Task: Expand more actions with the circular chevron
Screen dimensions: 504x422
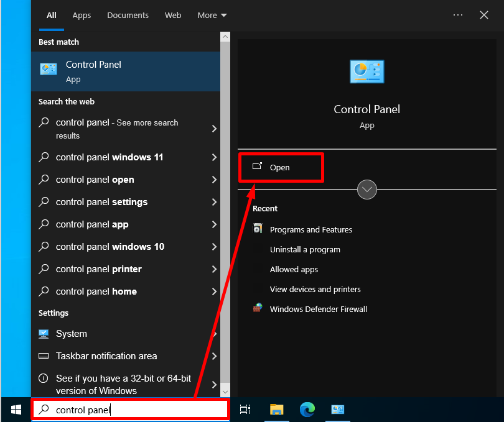Action: tap(366, 190)
